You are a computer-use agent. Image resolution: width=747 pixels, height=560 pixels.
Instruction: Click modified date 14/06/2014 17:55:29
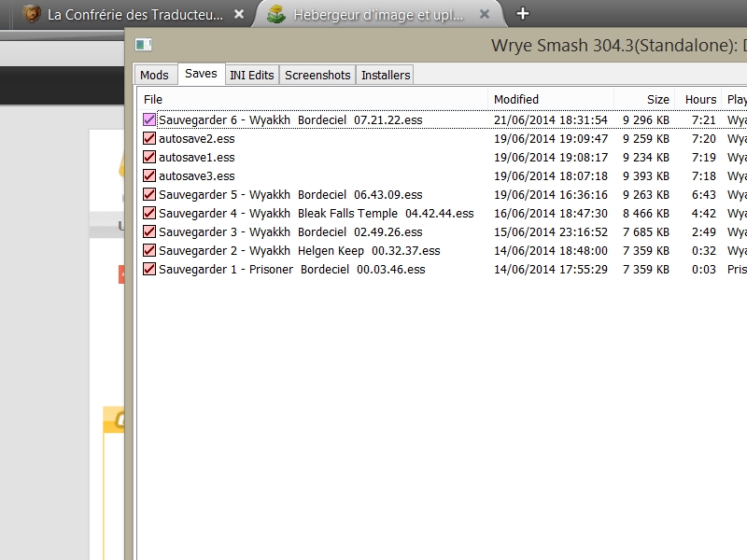pos(551,270)
